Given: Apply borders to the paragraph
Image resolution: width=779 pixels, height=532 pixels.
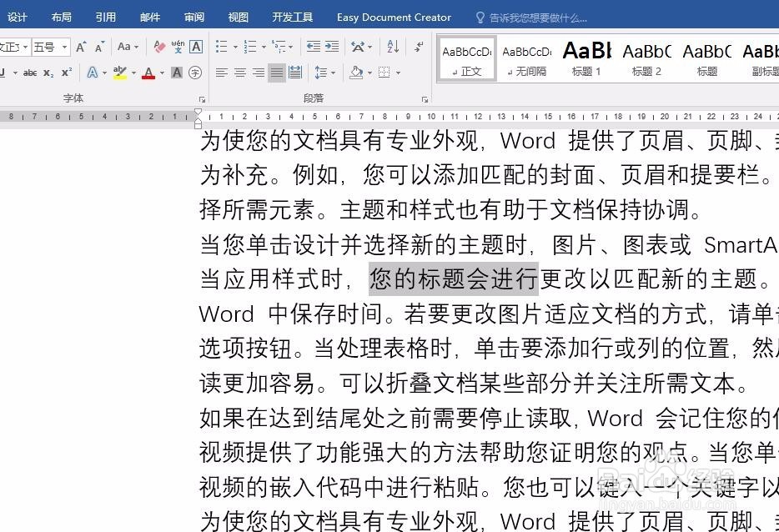Looking at the screenshot, I should point(384,73).
